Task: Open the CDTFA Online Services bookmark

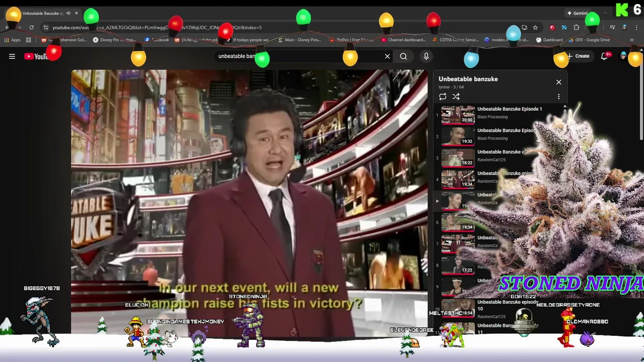Action: click(455, 40)
